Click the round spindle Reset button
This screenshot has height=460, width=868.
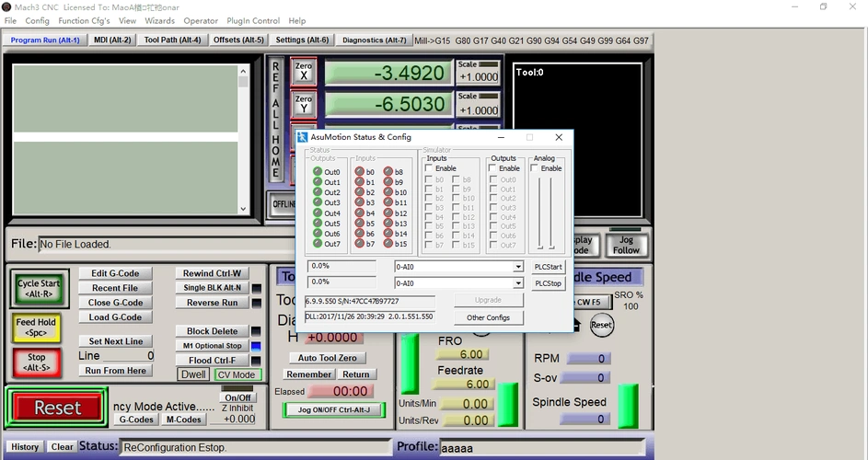pos(601,325)
